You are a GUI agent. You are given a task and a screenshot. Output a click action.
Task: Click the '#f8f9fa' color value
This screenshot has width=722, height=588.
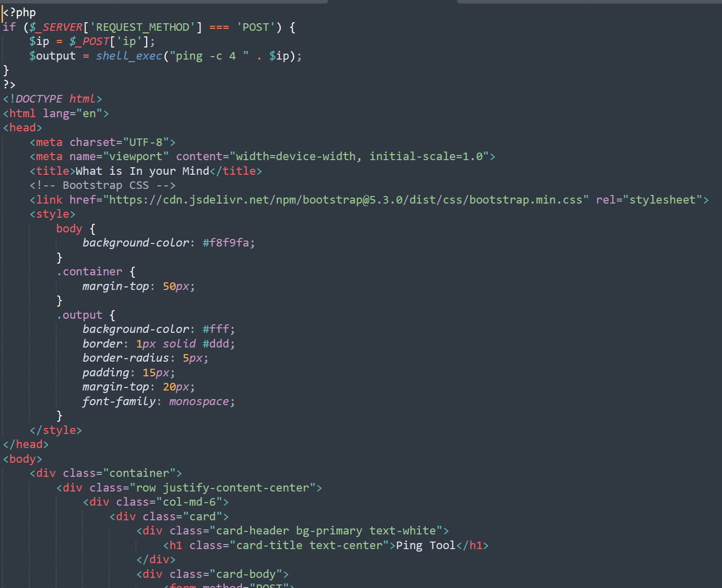(x=226, y=243)
